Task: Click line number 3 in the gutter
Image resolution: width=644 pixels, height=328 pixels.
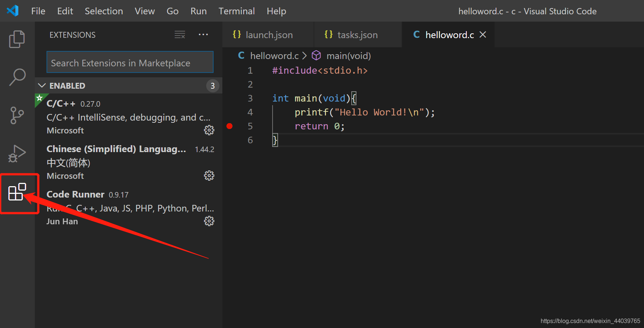Action: 250,98
